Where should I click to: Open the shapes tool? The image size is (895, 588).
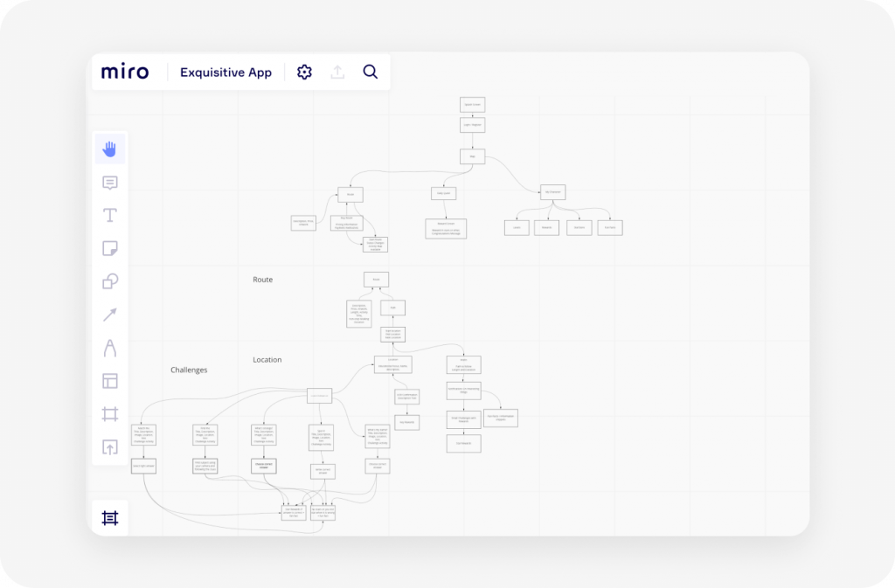pos(110,281)
